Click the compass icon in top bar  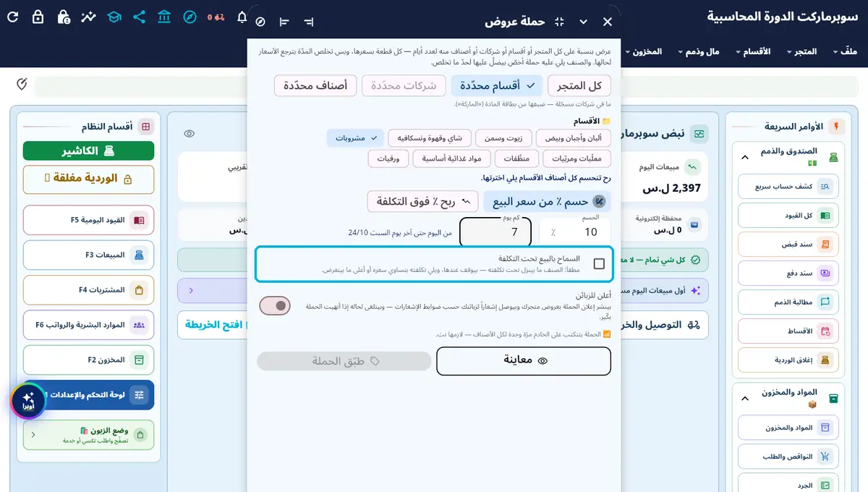tap(190, 17)
